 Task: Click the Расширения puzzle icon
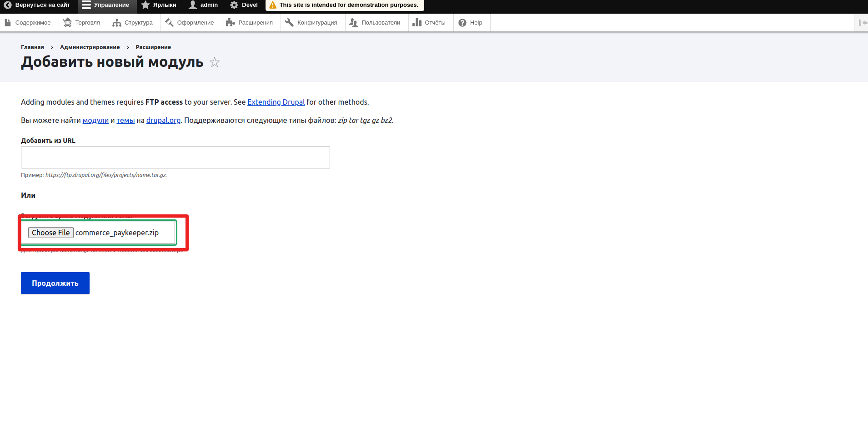[231, 23]
